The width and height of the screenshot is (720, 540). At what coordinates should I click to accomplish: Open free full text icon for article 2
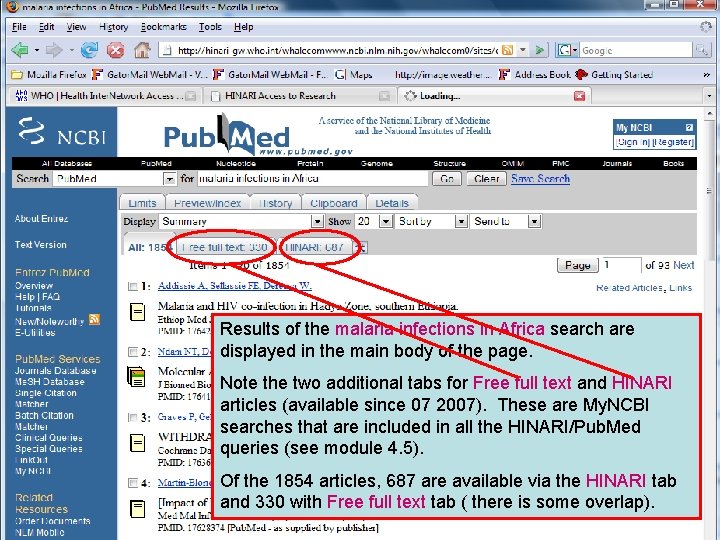136,377
